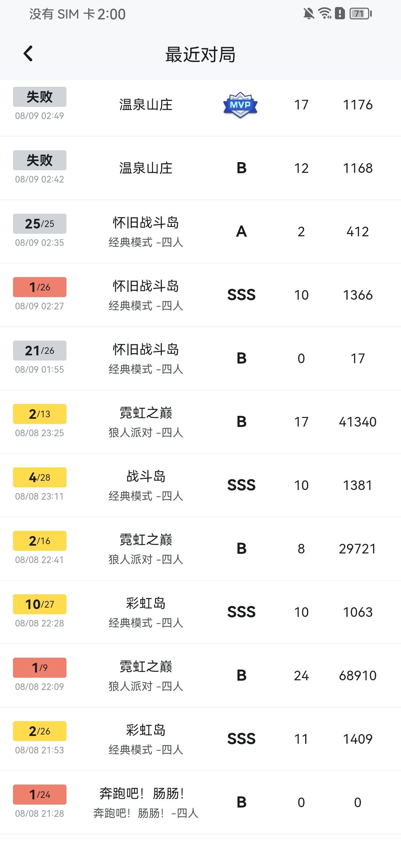
Task: Tap the SIM alert status icon
Action: coord(340,13)
